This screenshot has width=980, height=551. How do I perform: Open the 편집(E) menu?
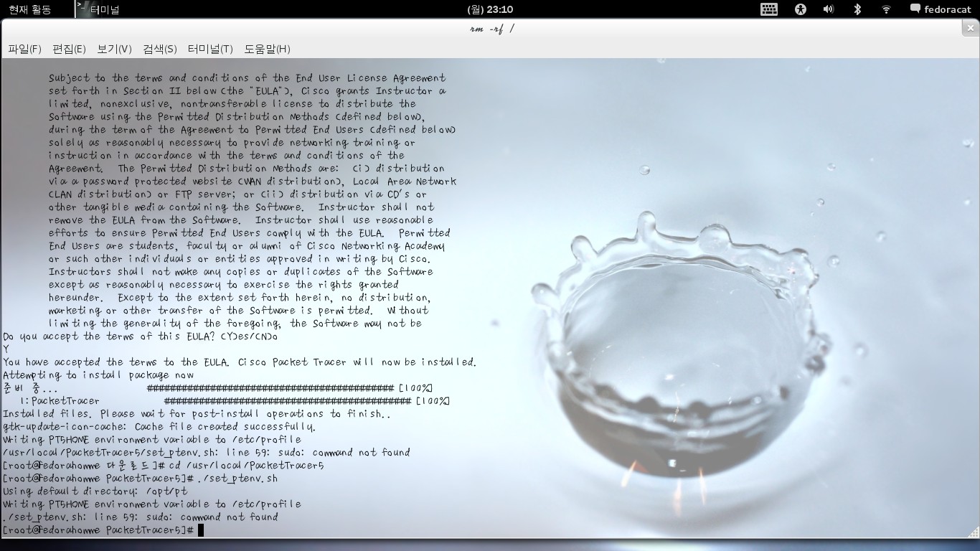point(69,49)
